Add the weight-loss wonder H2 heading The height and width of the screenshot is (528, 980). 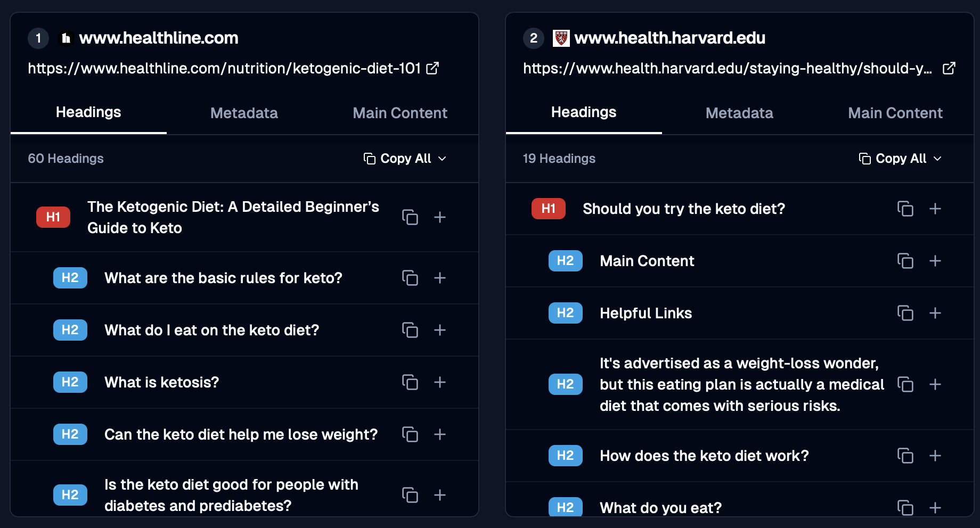(x=935, y=384)
